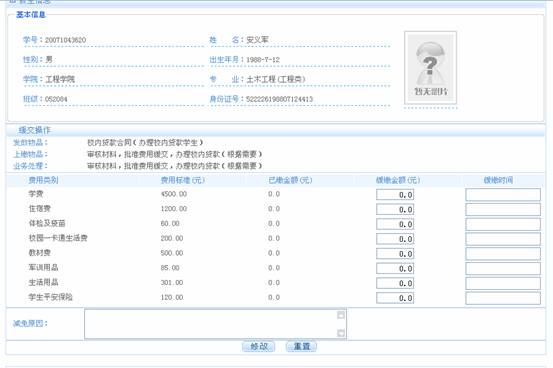Click the 缓缴金额 field for 军训用品
This screenshot has height=368, width=553.
pyautogui.click(x=395, y=269)
